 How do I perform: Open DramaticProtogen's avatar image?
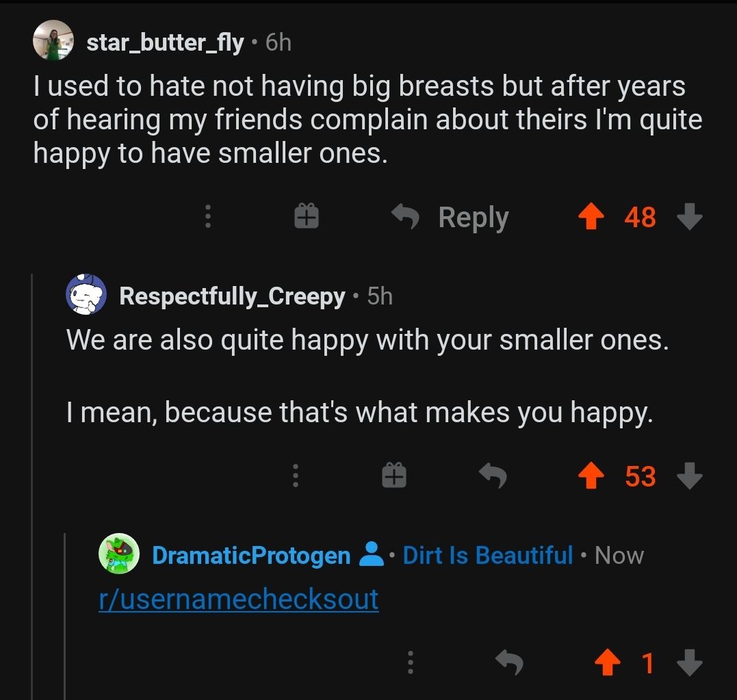(119, 554)
